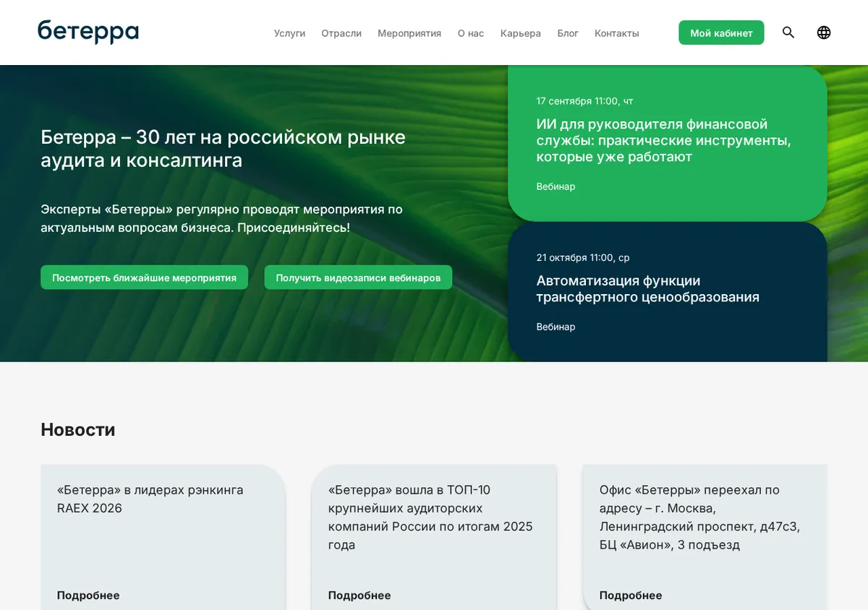Open the Услуги menu
868x610 pixels.
click(289, 33)
